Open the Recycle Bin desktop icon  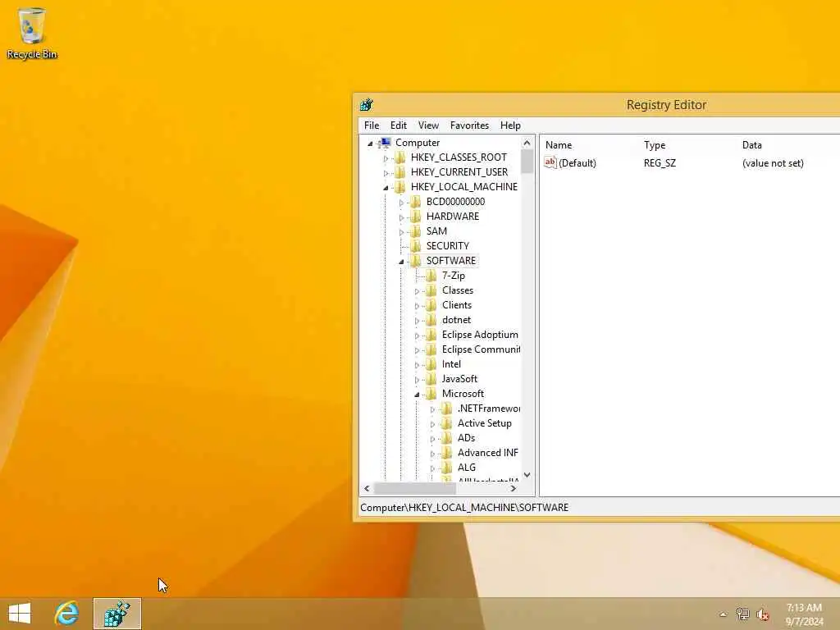click(32, 33)
